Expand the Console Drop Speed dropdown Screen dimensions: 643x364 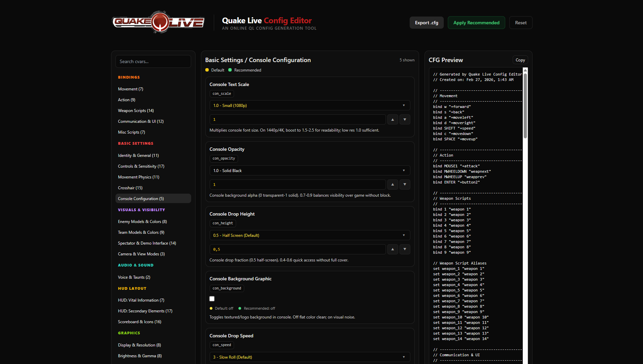pyautogui.click(x=309, y=357)
